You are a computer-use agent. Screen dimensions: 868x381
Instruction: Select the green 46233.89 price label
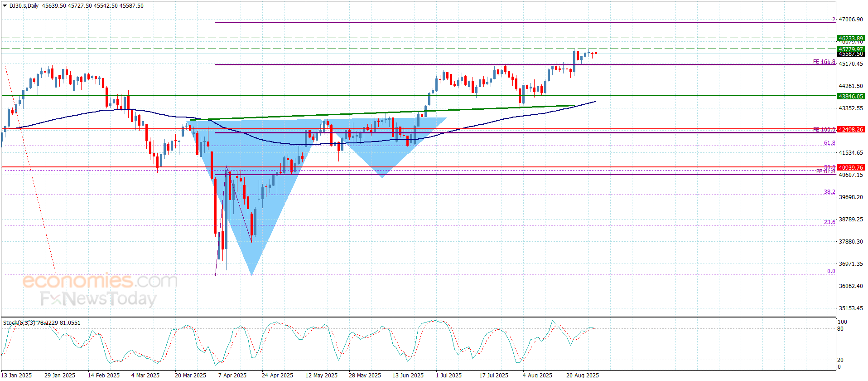(x=850, y=39)
